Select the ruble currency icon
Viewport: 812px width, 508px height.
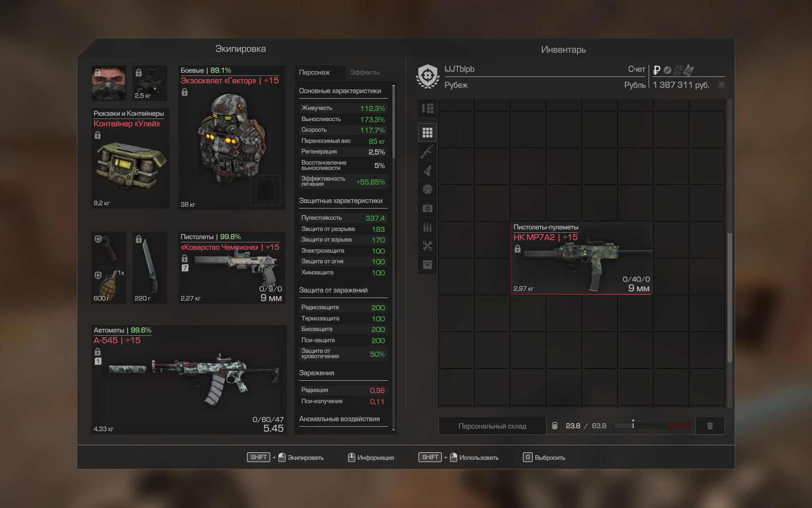pyautogui.click(x=656, y=70)
